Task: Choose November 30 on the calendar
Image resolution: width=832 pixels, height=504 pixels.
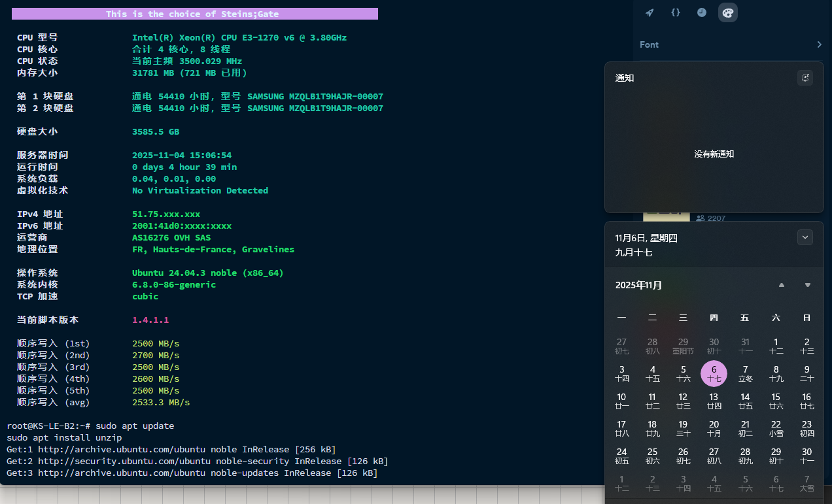Action: tap(806, 456)
